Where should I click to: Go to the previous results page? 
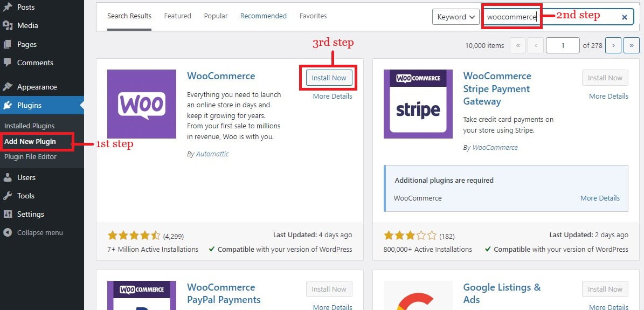(x=536, y=45)
